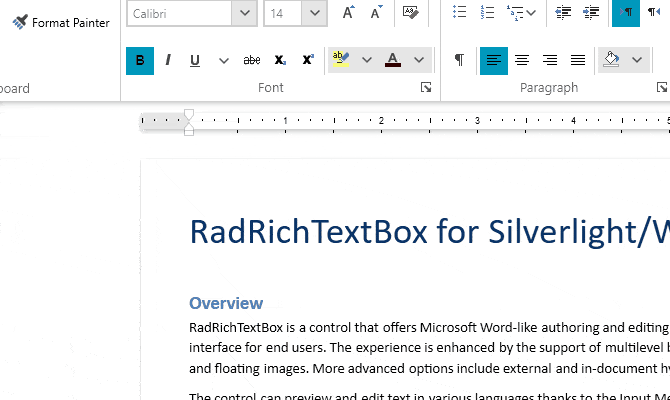Screen dimensions: 670x400
Task: Expand underline style options arrow
Action: (223, 61)
